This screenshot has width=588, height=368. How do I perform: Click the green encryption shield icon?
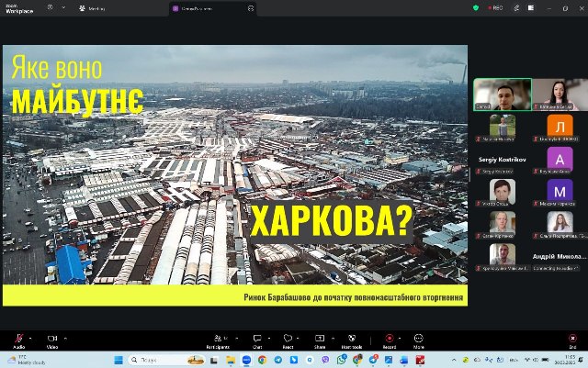click(x=476, y=7)
